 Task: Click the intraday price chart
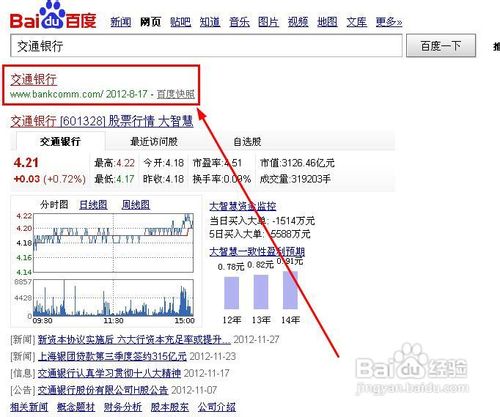point(113,243)
